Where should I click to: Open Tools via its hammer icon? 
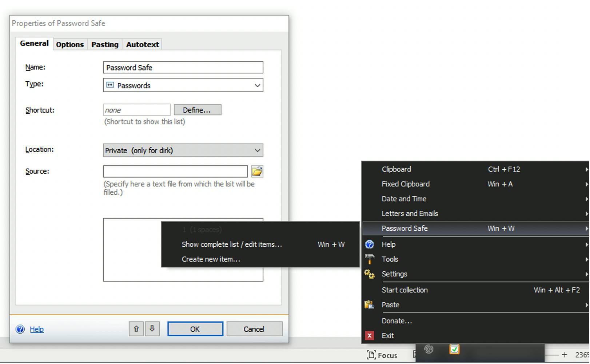369,259
